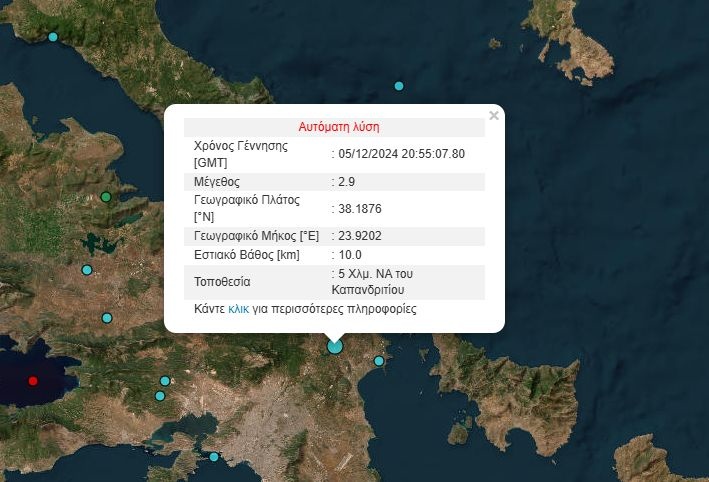Viewport: 709px width, 482px height.
Task: Click the red 'Αυτόματη λύση' popup header
Action: coord(339,127)
